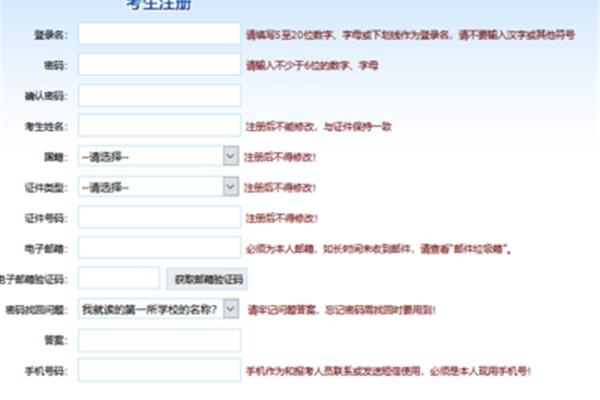The image size is (600, 400).
Task: Click the 注册后不得修改 hint beside 国籍
Action: click(x=280, y=157)
